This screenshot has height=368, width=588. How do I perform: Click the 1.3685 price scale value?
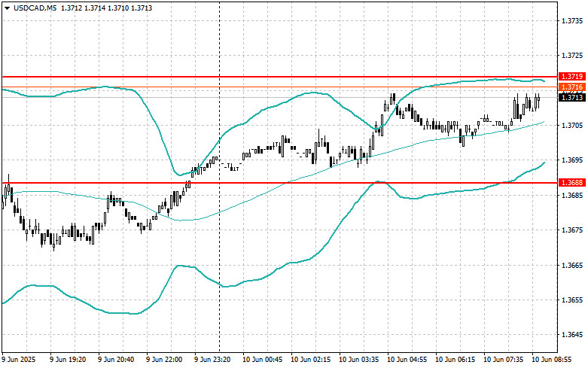pyautogui.click(x=573, y=195)
